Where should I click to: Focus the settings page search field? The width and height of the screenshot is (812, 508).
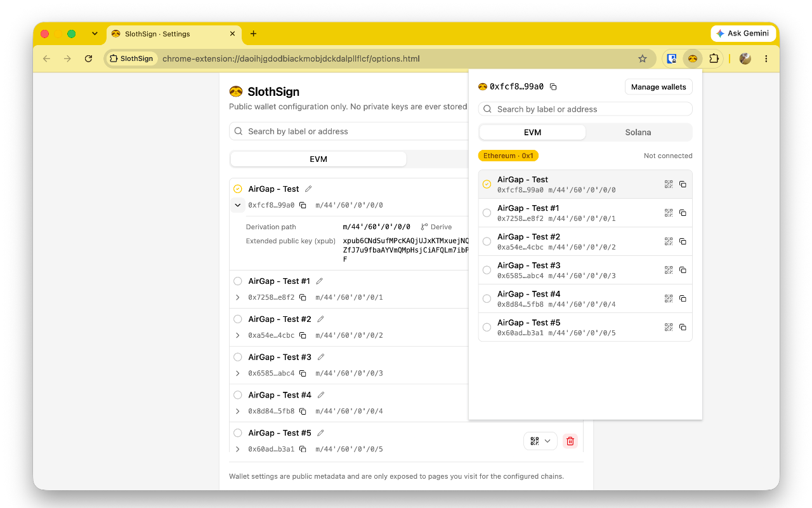[349, 131]
